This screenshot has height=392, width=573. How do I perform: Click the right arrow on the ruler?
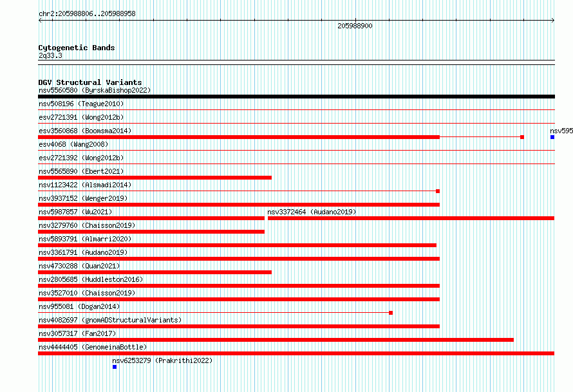pos(553,20)
